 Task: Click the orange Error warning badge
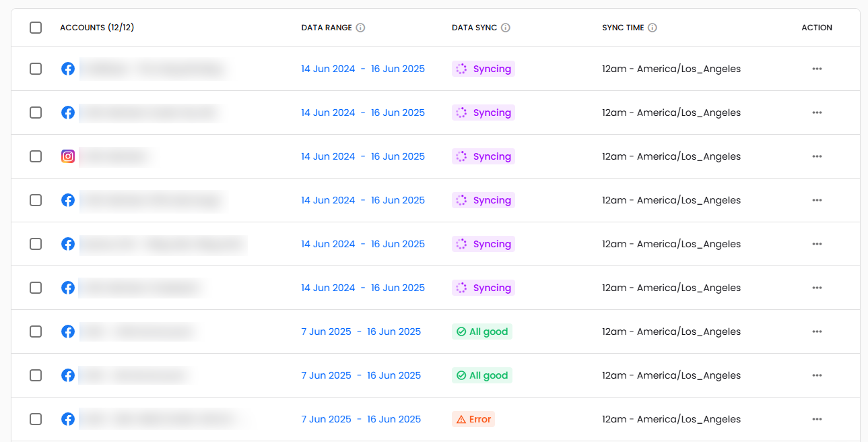click(x=473, y=419)
